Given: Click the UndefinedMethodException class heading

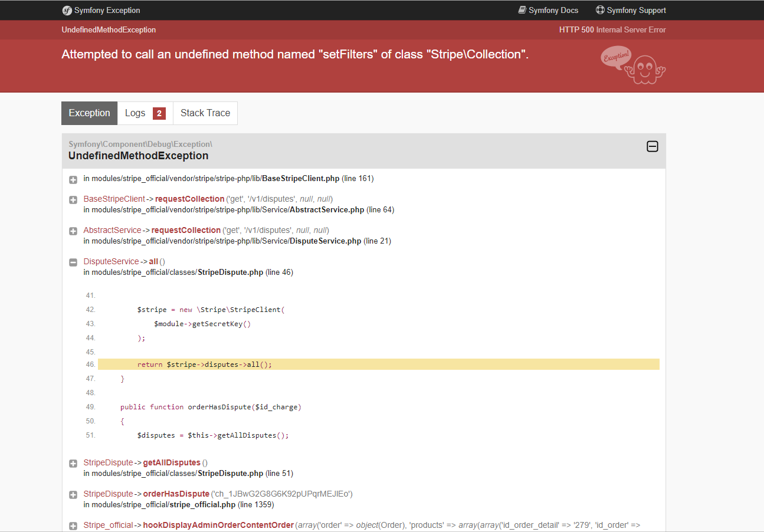Looking at the screenshot, I should click(x=139, y=156).
